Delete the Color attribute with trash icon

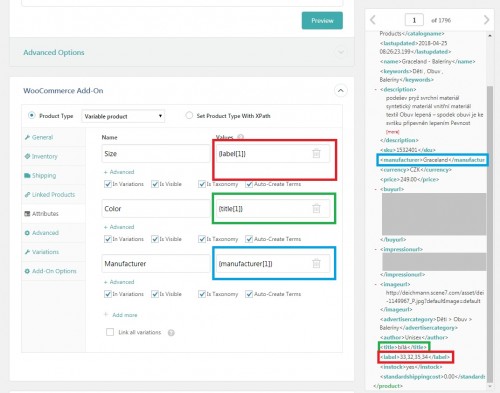[316, 208]
